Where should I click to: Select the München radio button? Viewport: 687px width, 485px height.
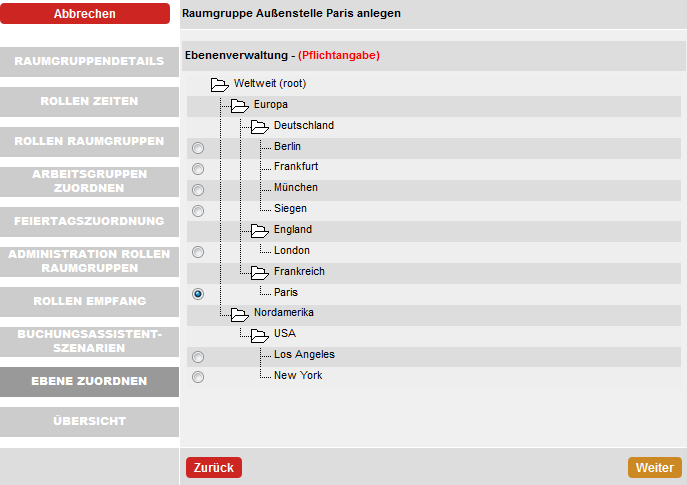click(198, 190)
